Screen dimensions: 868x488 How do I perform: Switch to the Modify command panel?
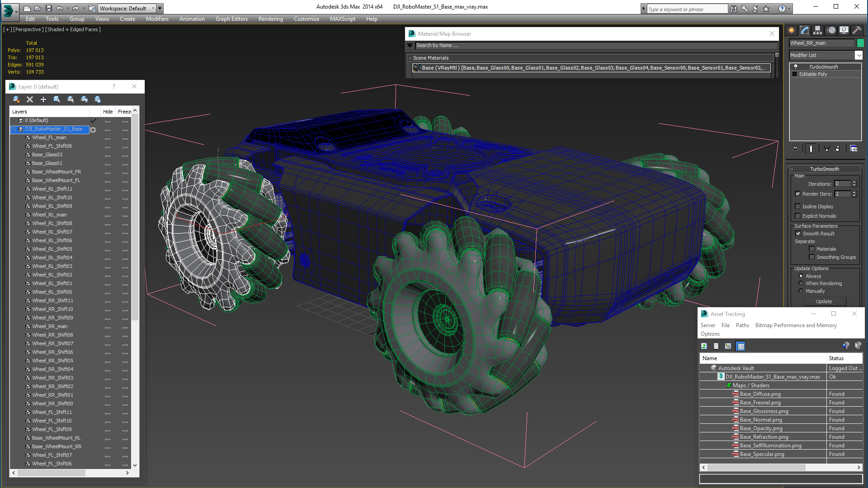[x=805, y=30]
